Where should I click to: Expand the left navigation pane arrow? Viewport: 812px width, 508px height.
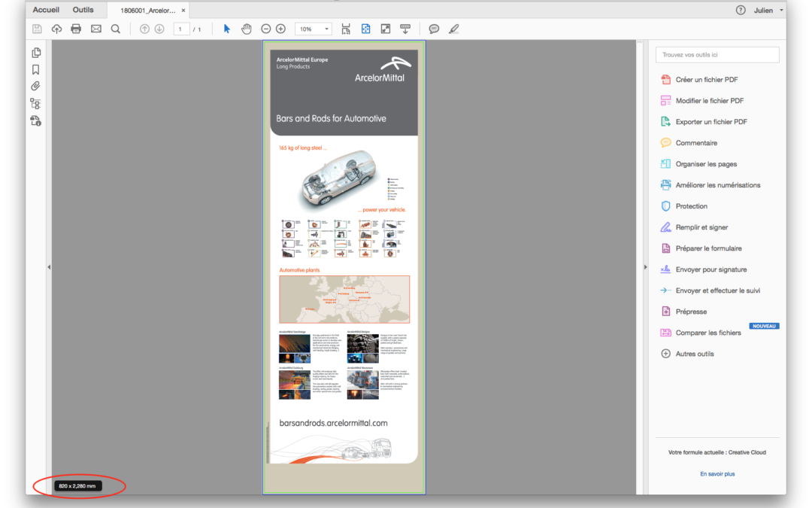point(49,267)
